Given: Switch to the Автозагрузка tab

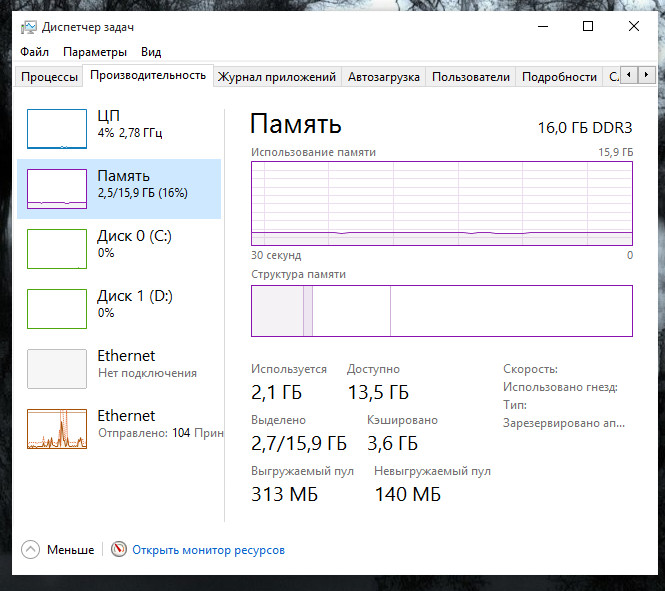Looking at the screenshot, I should click(384, 77).
